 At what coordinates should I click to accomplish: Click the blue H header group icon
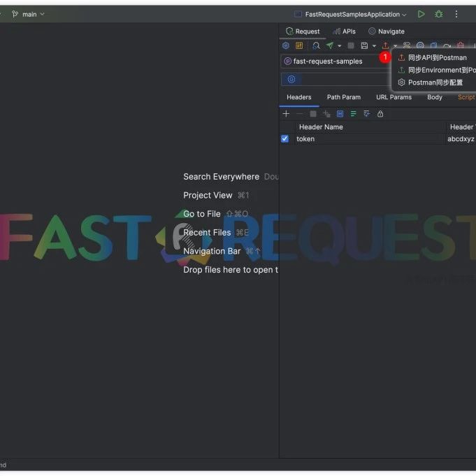340,114
